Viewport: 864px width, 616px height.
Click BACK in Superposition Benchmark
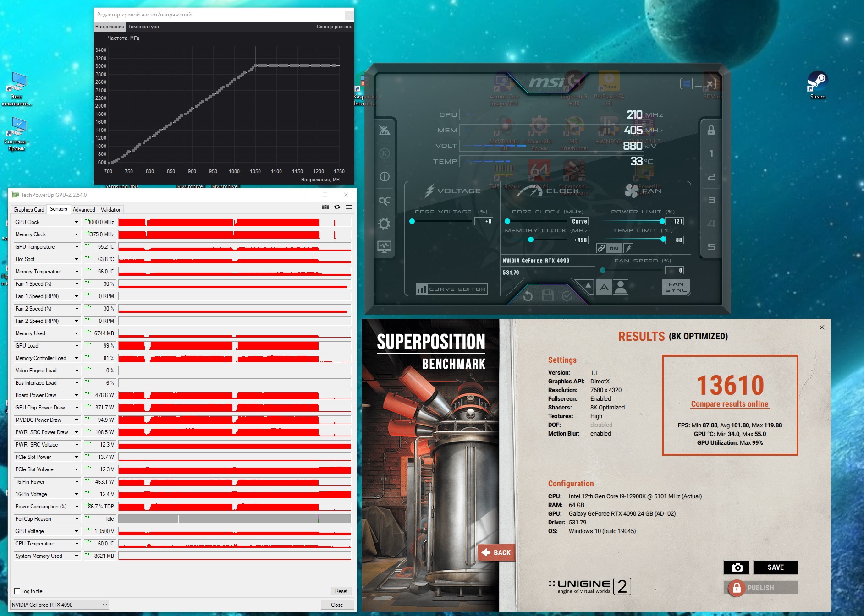click(x=496, y=553)
